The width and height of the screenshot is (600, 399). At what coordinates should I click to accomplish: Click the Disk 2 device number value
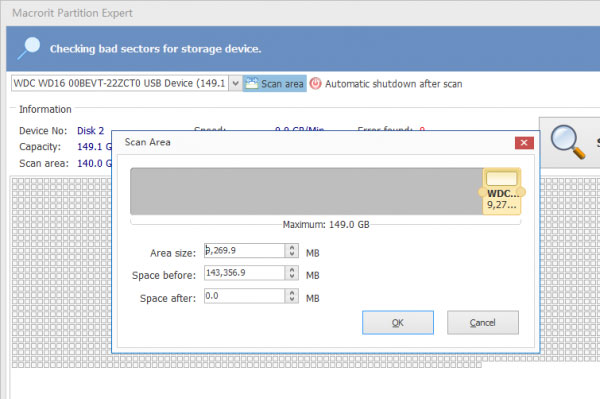click(x=90, y=130)
